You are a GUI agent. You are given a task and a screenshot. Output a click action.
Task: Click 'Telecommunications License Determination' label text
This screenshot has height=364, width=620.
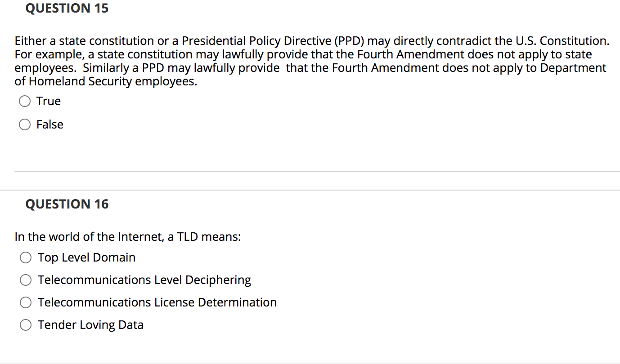157,302
